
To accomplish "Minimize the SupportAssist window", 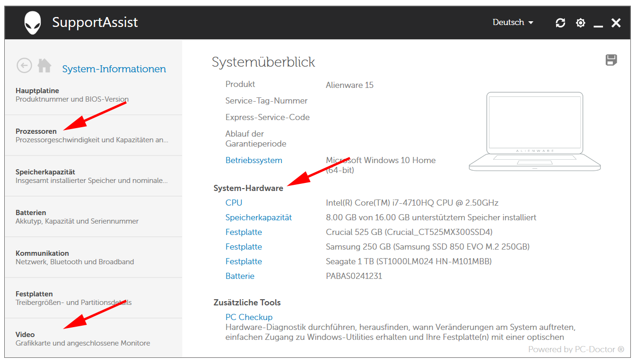I will tap(598, 23).
